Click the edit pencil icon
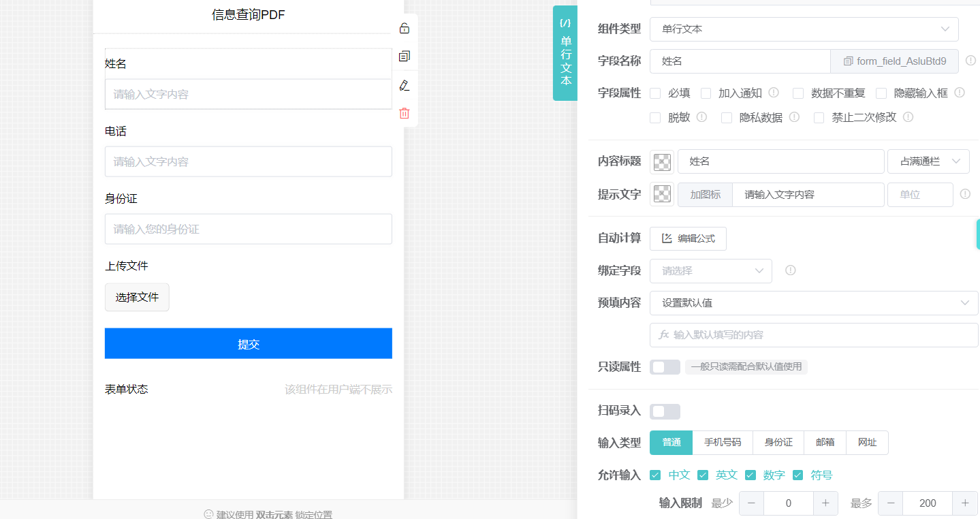Image resolution: width=980 pixels, height=519 pixels. 404,85
